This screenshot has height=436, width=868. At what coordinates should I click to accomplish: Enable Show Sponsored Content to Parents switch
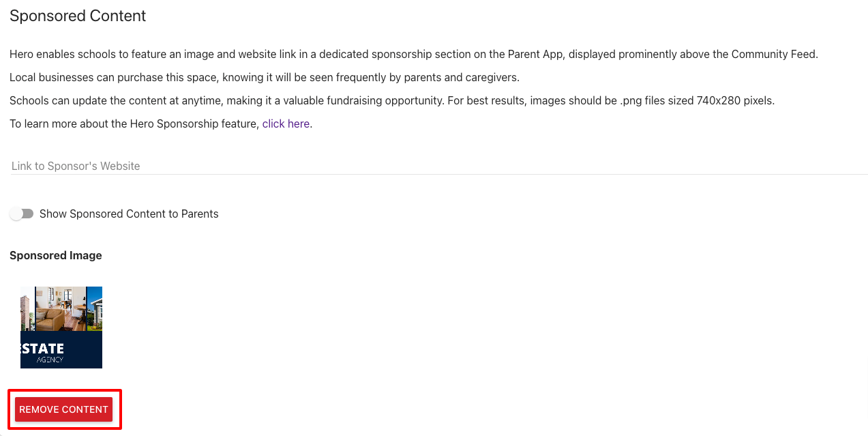[22, 214]
